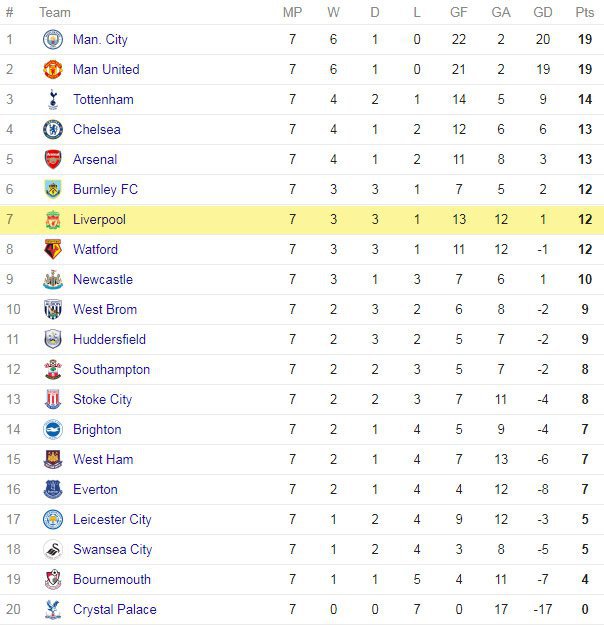604x626 pixels.
Task: Click the Watford club crest
Action: tap(53, 250)
